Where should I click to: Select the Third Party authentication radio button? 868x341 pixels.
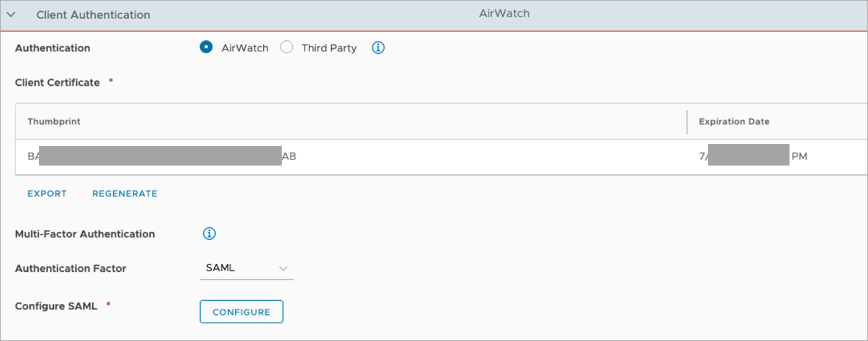coord(287,48)
